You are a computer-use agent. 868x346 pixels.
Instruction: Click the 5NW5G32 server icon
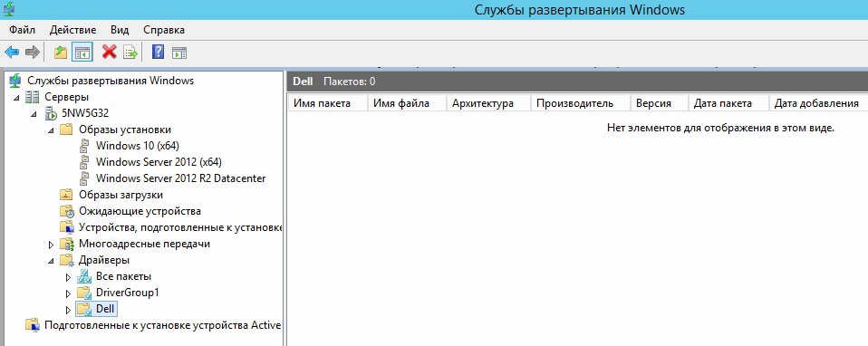click(51, 113)
